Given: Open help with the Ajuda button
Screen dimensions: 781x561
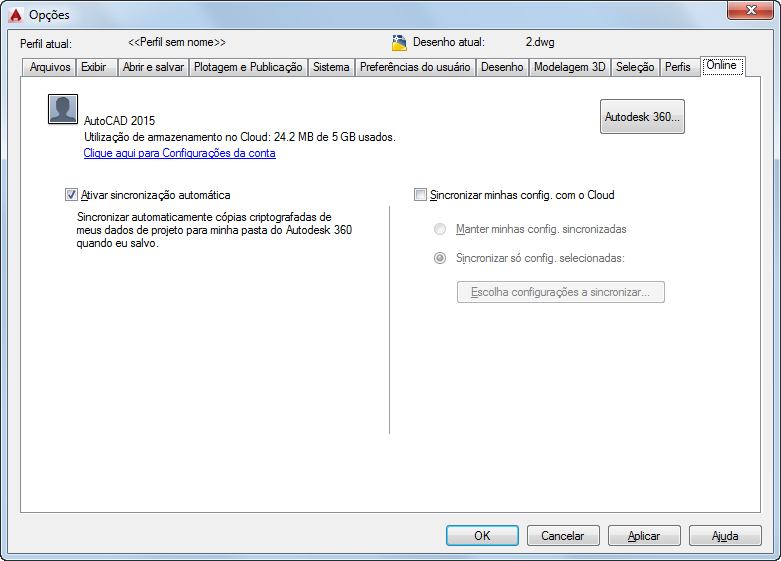Looking at the screenshot, I should pos(725,536).
